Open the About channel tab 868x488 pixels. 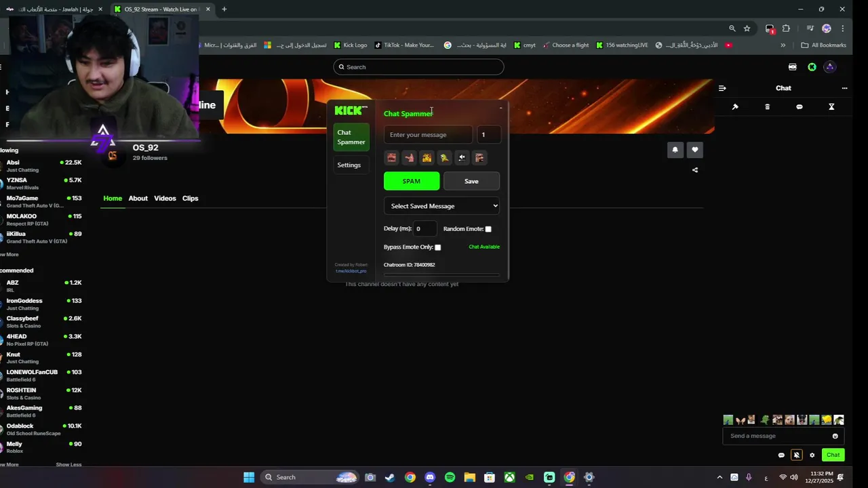138,199
